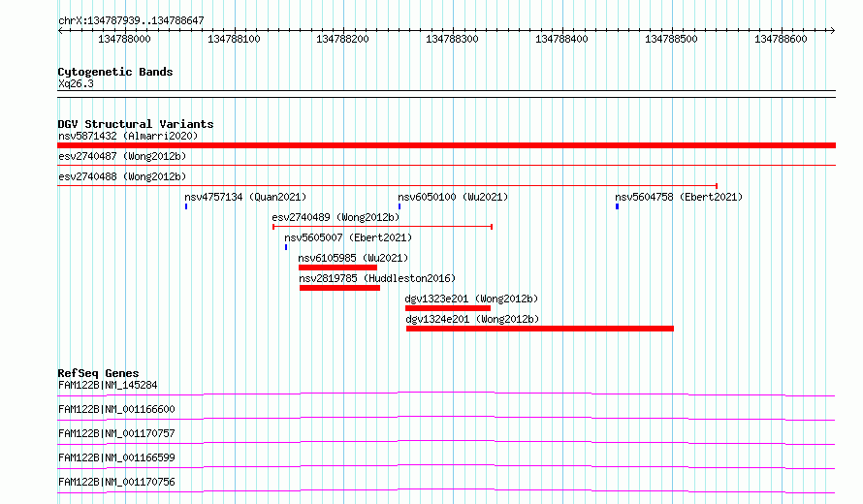
Task: Select the red bar under dgv1323e201
Action: (x=448, y=308)
